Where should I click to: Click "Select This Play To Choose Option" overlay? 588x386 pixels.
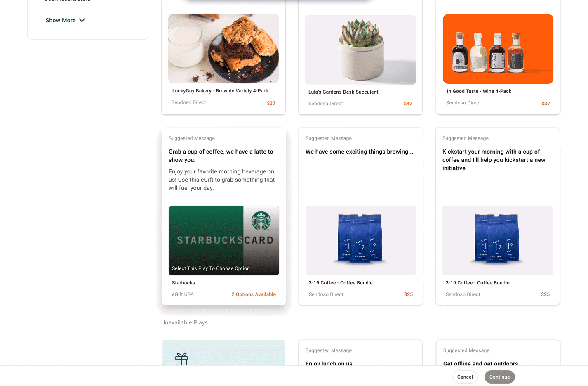tap(211, 268)
